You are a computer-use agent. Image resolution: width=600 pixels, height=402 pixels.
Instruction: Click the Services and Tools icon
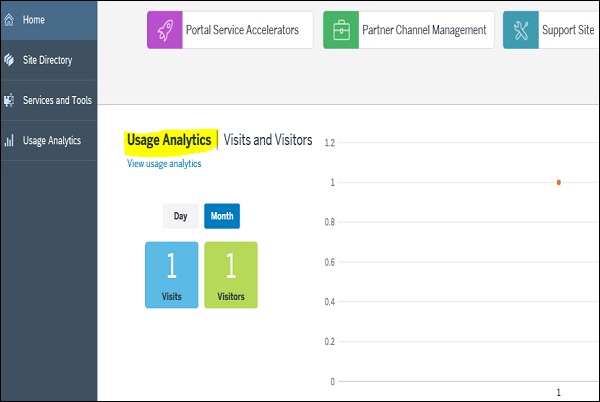(x=9, y=100)
